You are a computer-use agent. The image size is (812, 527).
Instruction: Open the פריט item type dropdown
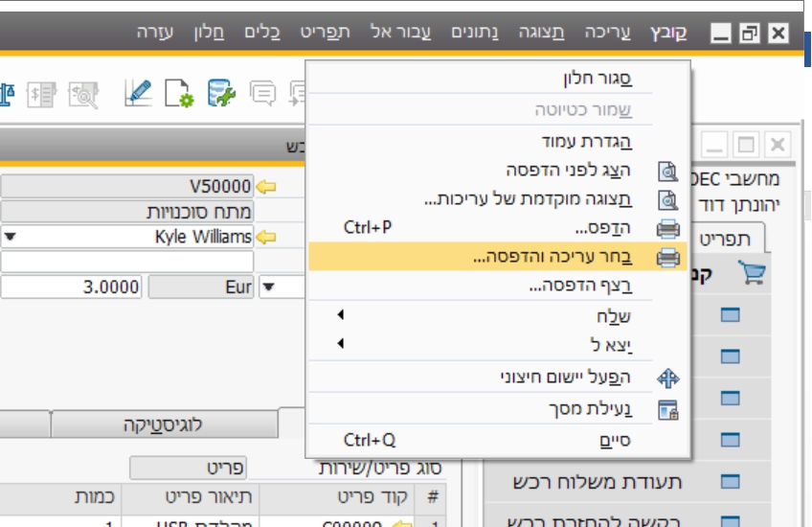tap(188, 468)
